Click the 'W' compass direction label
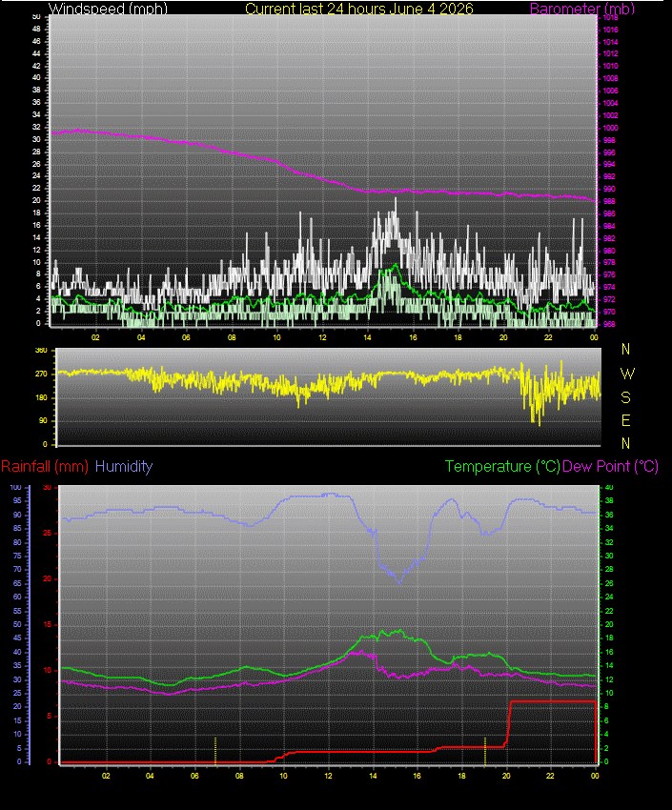 coord(627,374)
